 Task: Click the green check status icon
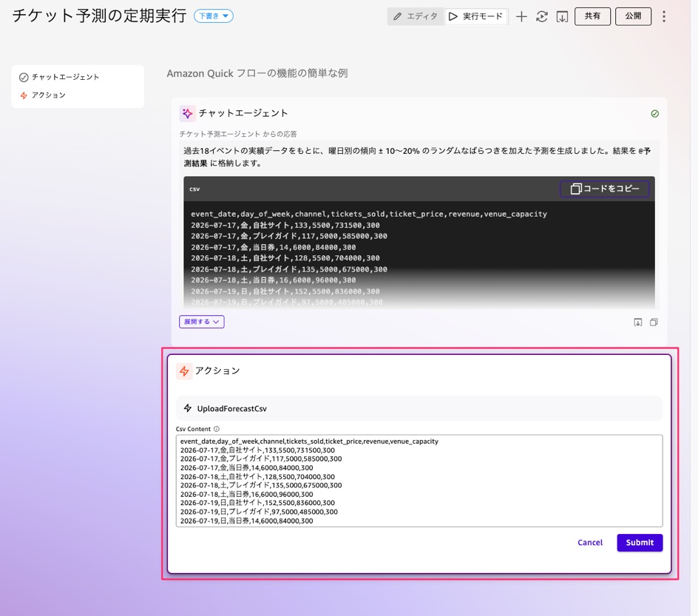click(x=655, y=113)
